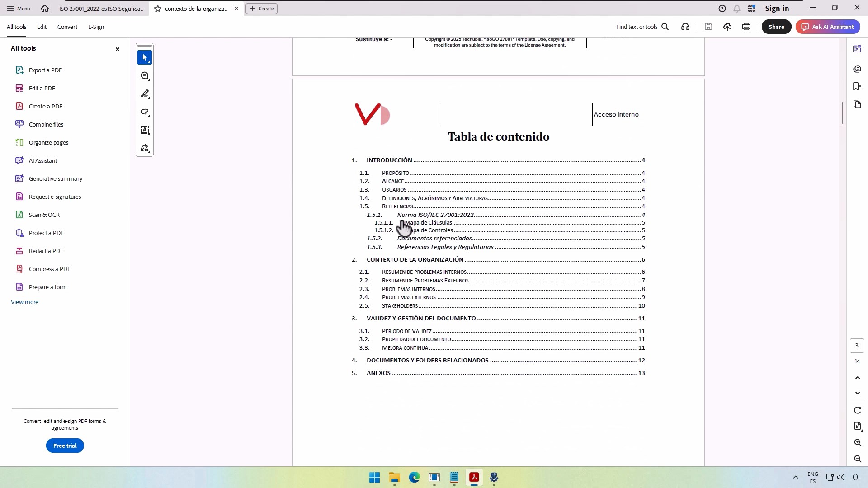The width and height of the screenshot is (868, 488).
Task: Open Microsoft Edge from taskbar
Action: click(415, 477)
